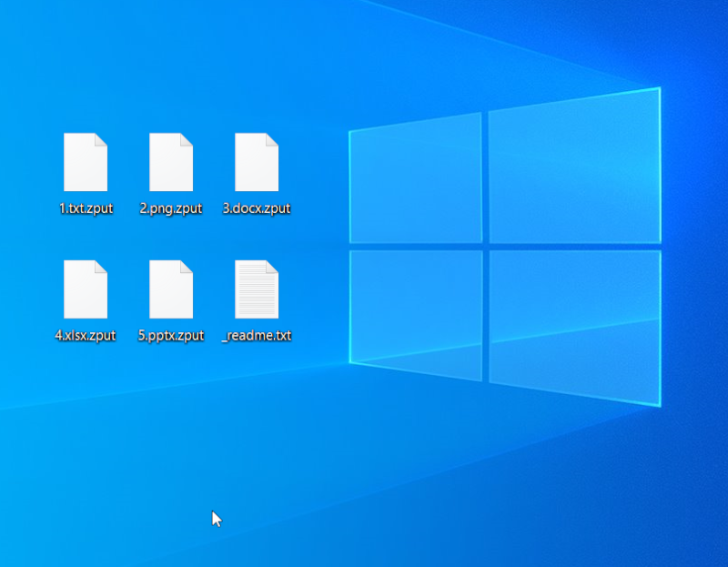Click the text lines on _readme.txt icon
The height and width of the screenshot is (567, 728).
(255, 293)
